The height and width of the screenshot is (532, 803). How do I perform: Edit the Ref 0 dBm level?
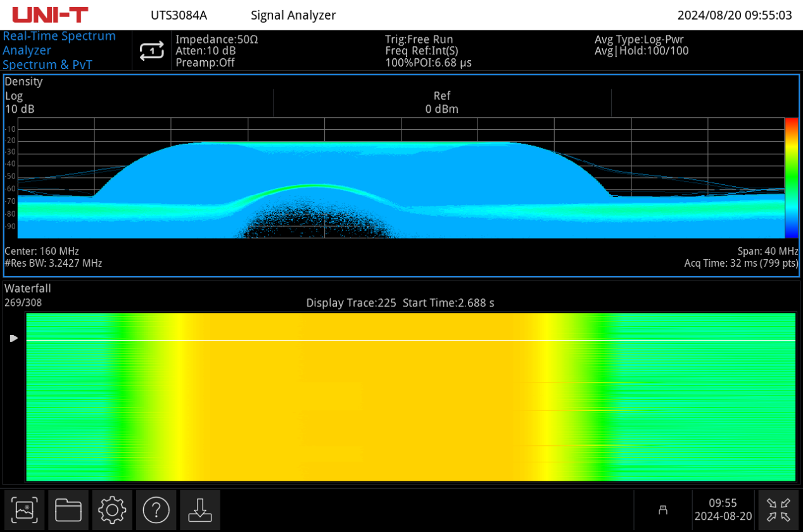[x=441, y=103]
